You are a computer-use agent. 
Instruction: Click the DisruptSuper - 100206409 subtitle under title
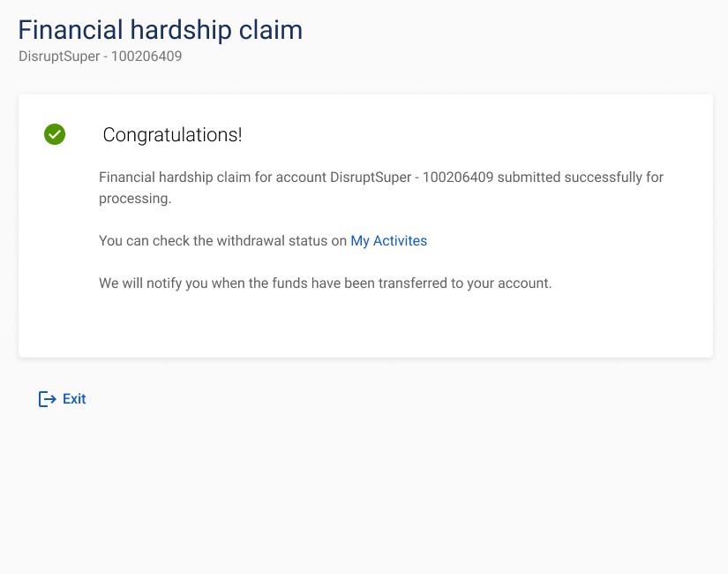[101, 57]
